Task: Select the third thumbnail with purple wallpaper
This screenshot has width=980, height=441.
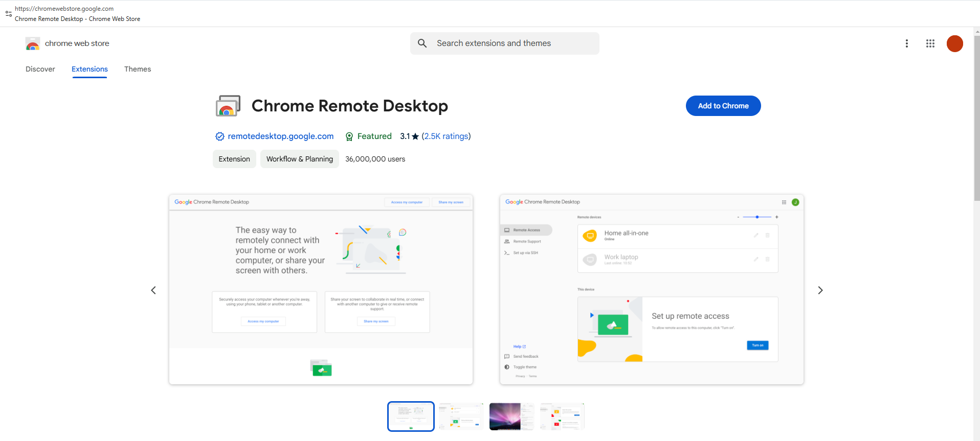Action: (511, 416)
